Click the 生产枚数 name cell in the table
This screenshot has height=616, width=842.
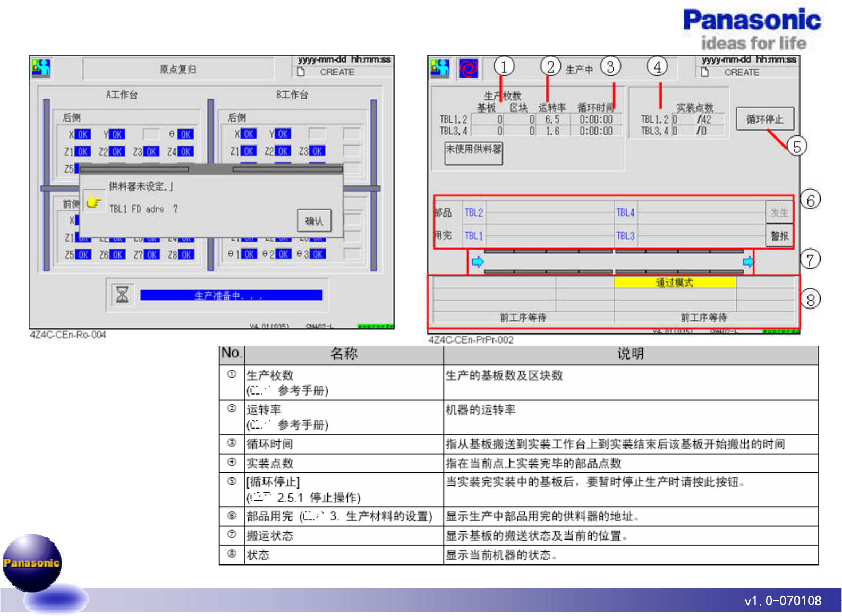point(344,383)
